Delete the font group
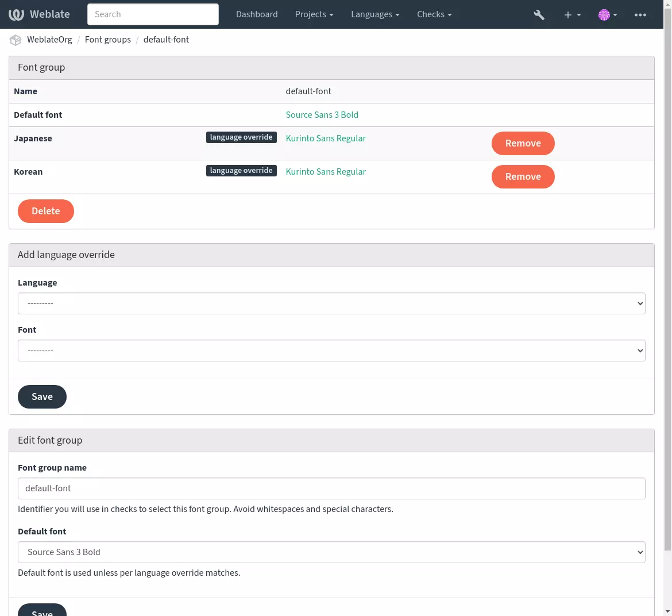 point(46,211)
